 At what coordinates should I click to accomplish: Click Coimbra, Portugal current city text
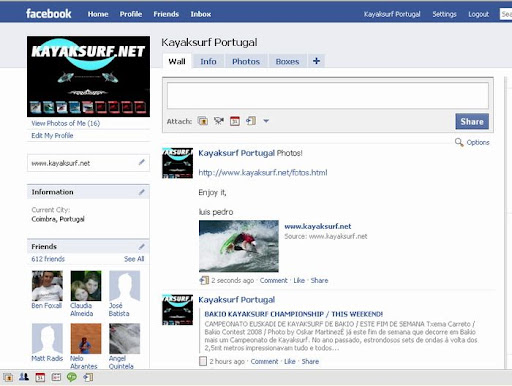(58, 219)
